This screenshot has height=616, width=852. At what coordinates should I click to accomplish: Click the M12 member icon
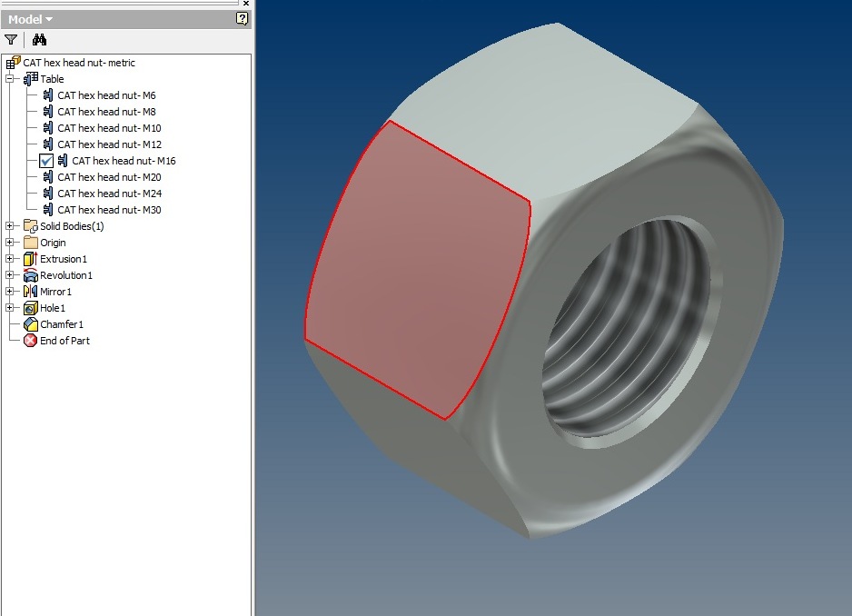48,144
